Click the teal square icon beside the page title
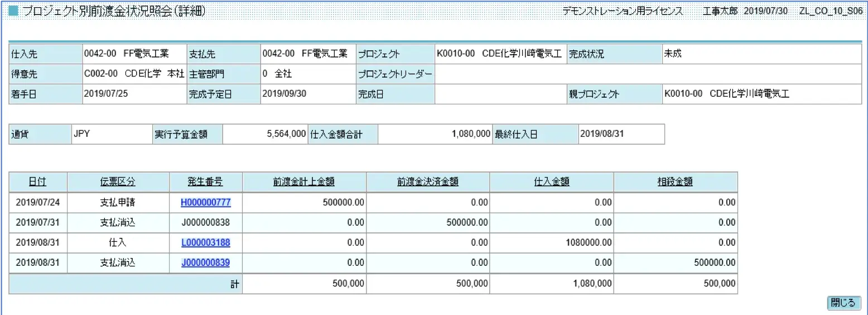This screenshot has height=315, width=868. [x=14, y=12]
